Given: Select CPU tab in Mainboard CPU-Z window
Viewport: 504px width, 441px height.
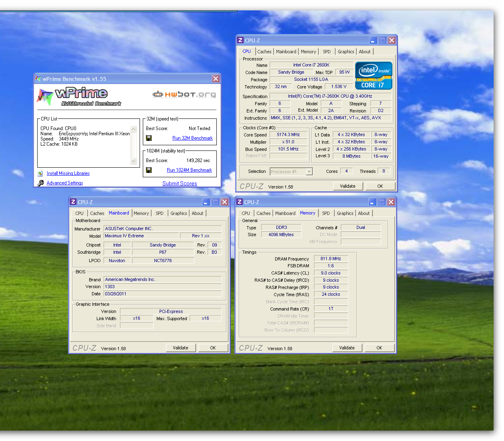Looking at the screenshot, I should coord(80,213).
